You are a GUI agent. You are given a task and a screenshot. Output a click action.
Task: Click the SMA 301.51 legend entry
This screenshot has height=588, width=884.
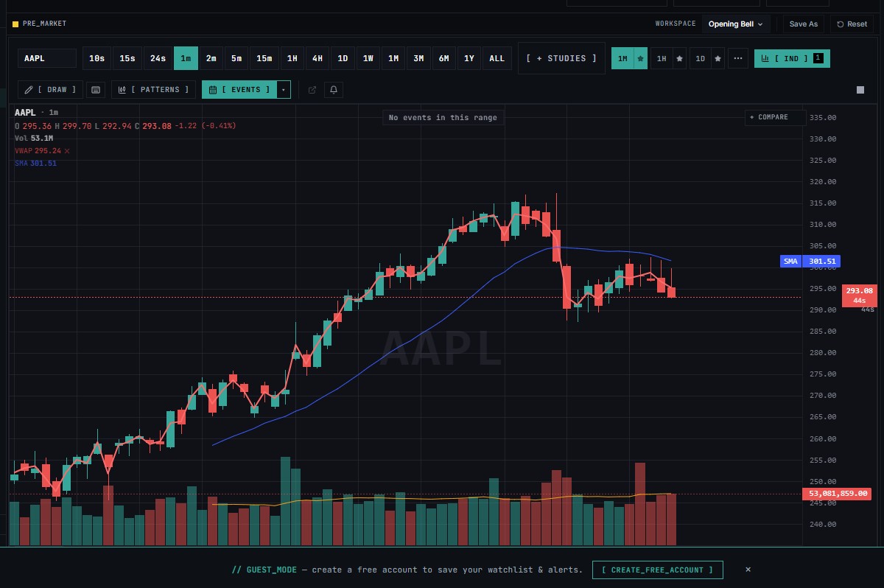35,164
